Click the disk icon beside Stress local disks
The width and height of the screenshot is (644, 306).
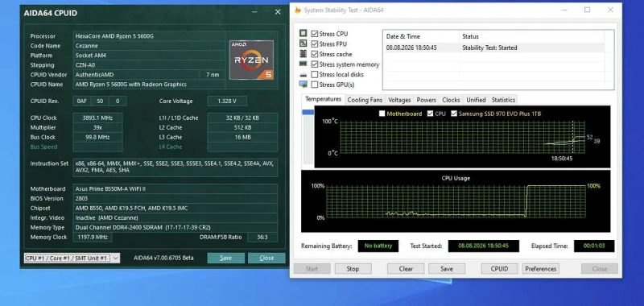coord(303,74)
